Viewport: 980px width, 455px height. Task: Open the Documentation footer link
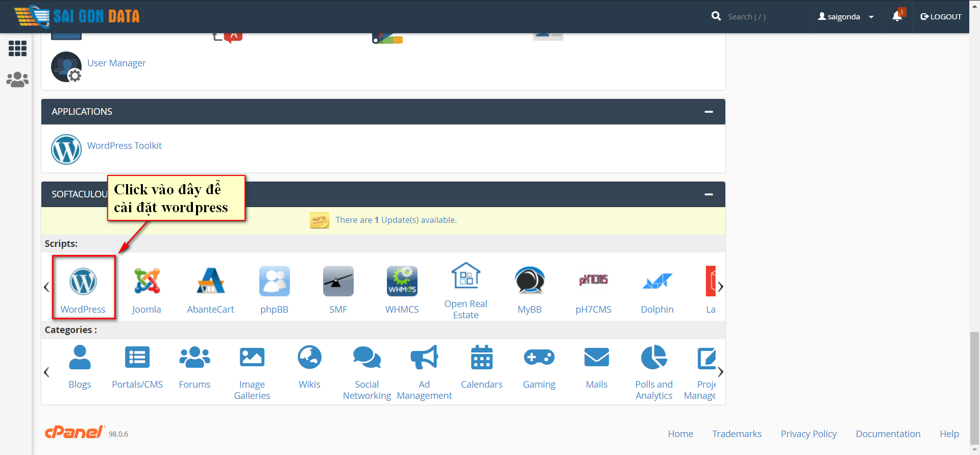click(x=888, y=434)
